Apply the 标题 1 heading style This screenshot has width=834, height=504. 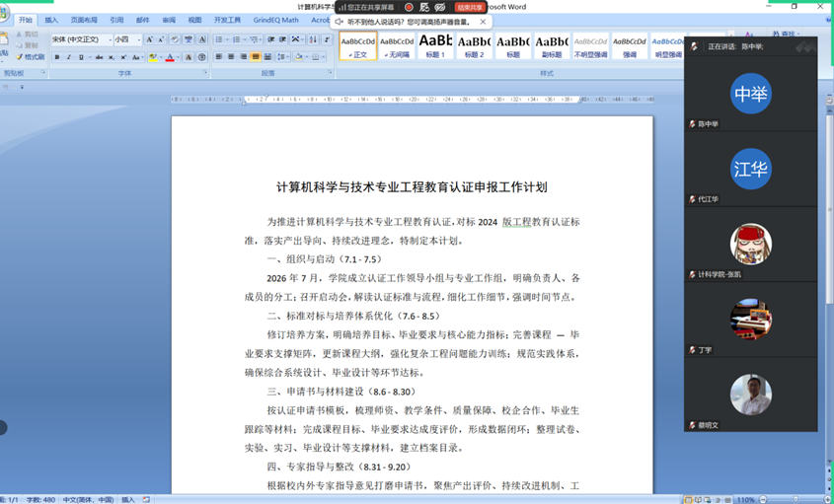point(435,45)
